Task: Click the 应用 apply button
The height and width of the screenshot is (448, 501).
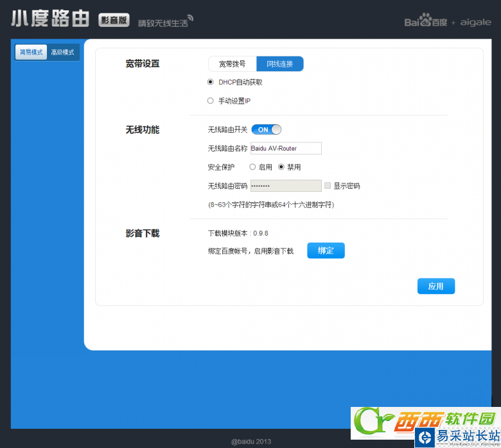Action: coord(436,286)
